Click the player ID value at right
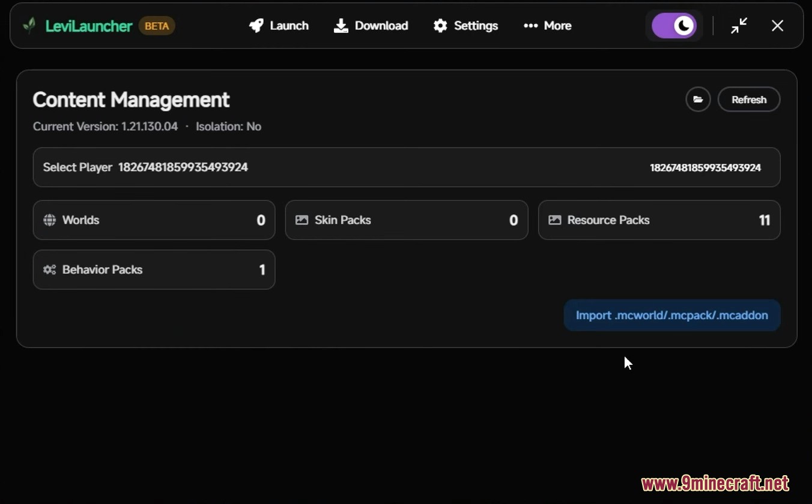812x504 pixels. click(705, 168)
